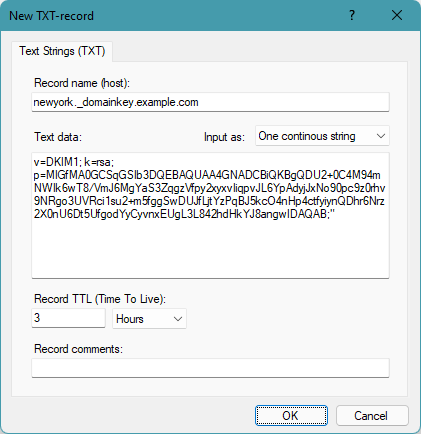Image resolution: width=421 pixels, height=434 pixels.
Task: Click the v=DKIM1; k=rsa; text line
Action: click(74, 162)
